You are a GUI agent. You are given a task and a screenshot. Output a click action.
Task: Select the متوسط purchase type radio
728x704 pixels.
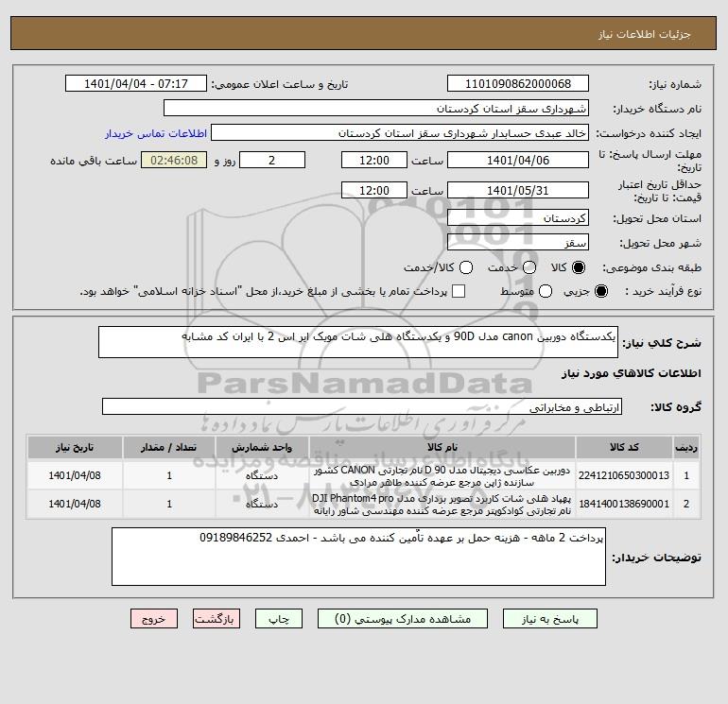click(546, 291)
